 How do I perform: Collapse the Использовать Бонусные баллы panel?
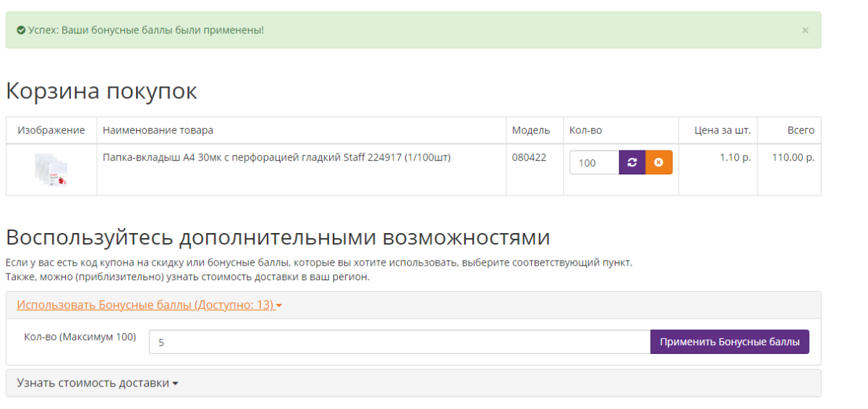[x=149, y=305]
